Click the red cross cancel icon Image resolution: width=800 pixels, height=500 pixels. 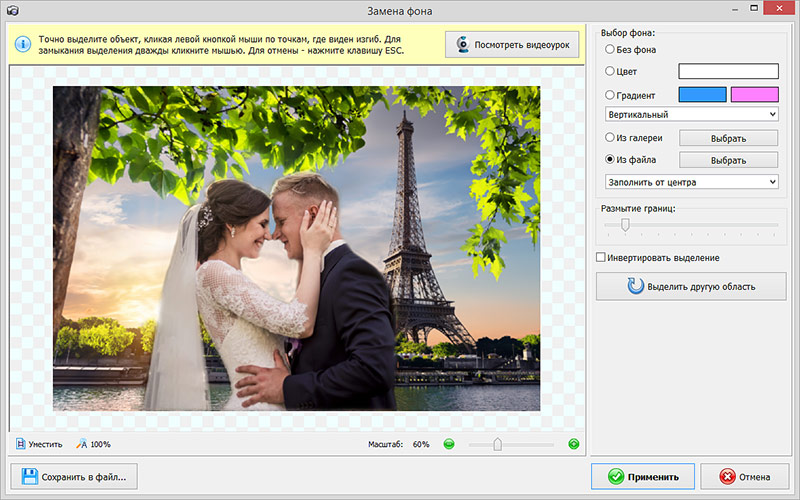[x=727, y=477]
